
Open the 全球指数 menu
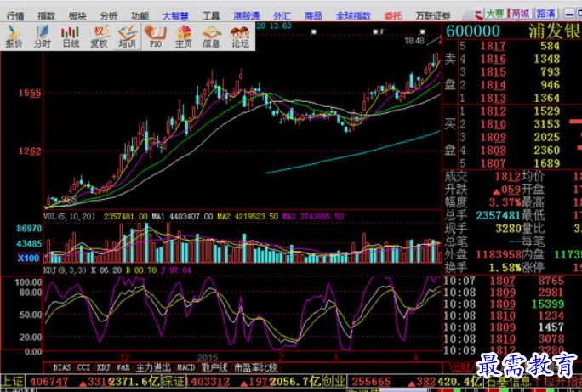(353, 15)
